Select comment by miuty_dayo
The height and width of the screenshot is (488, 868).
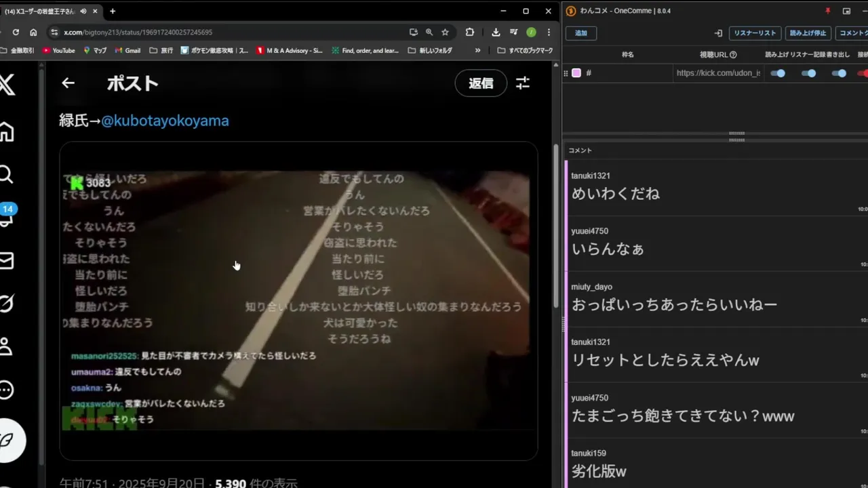[716, 299]
